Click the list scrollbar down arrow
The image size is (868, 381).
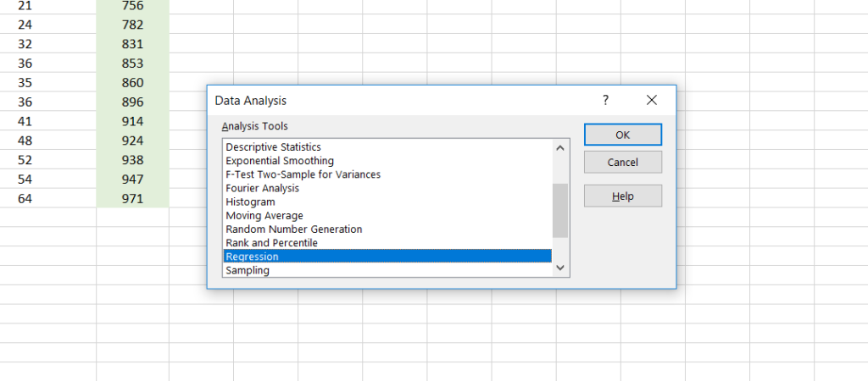click(x=559, y=268)
